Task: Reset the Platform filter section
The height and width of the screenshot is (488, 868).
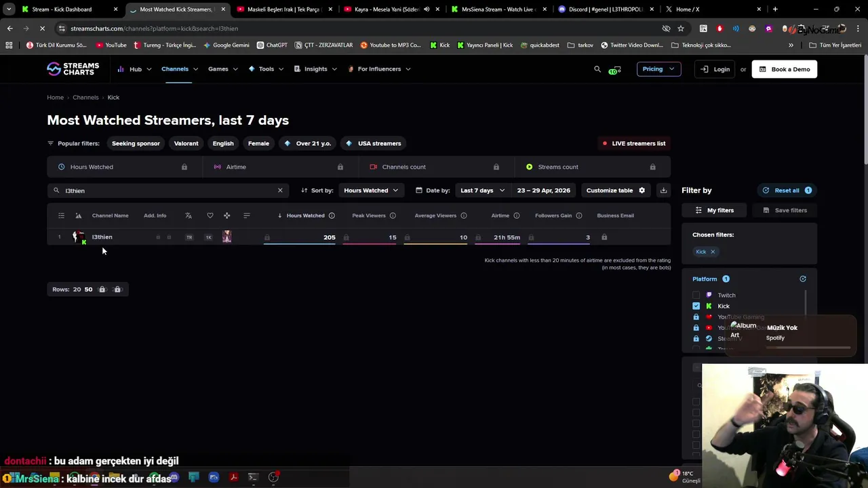Action: pyautogui.click(x=803, y=279)
